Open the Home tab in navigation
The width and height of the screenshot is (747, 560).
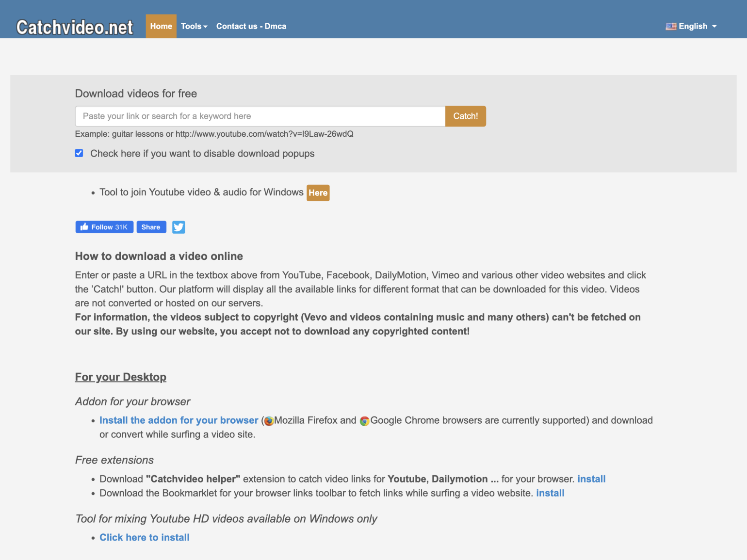tap(161, 26)
